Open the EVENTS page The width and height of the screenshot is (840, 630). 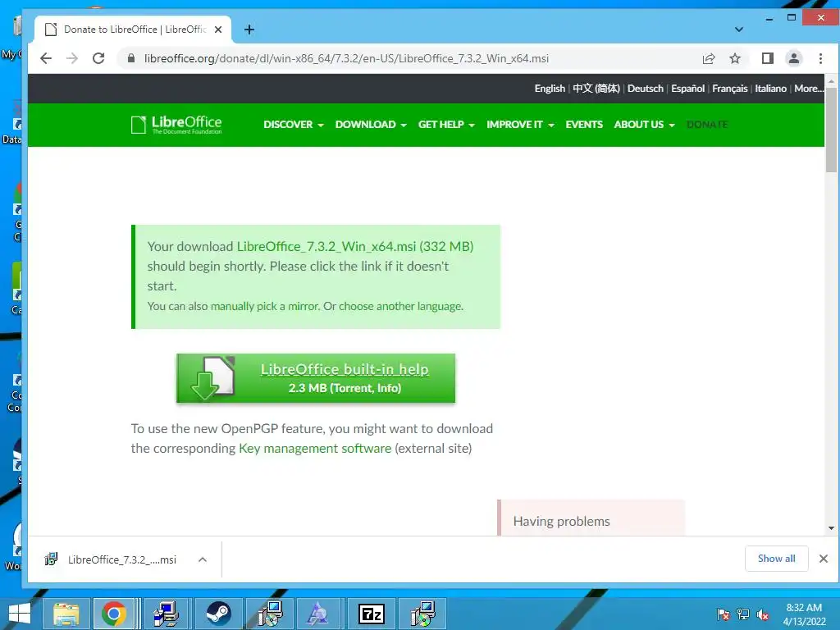(584, 125)
